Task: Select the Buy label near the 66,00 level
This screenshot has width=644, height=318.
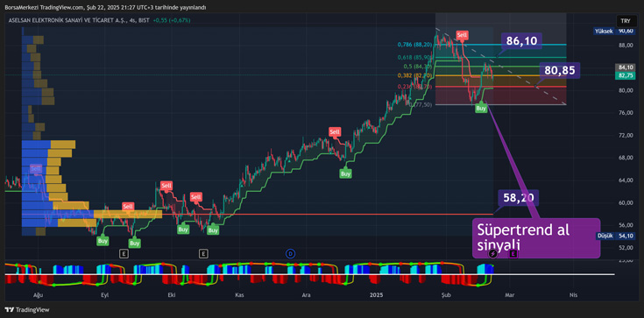Action: point(345,173)
